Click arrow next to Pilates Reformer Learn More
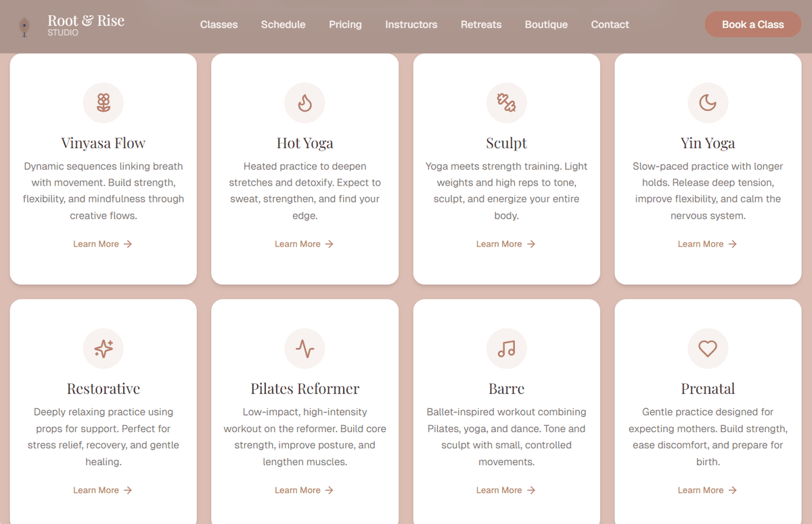 tap(330, 490)
